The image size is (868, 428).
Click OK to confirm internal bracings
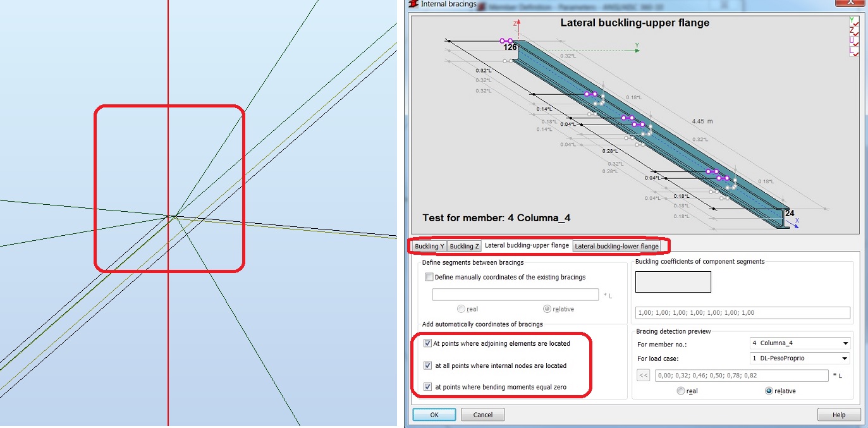pos(434,414)
